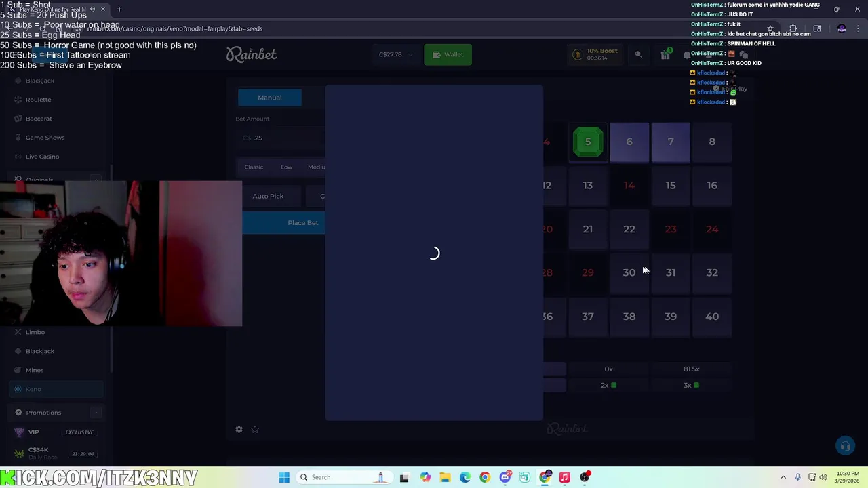Click the green Wallet button
Viewport: 868px width, 488px height.
pos(448,54)
